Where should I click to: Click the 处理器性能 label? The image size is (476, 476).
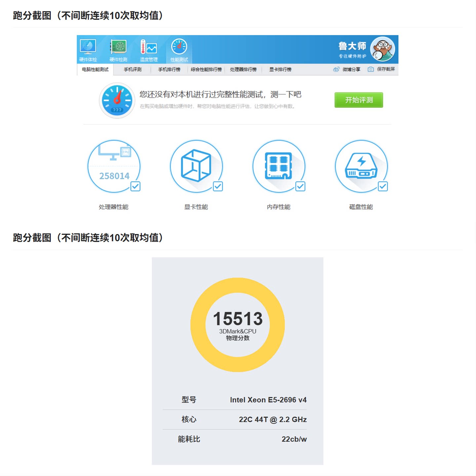[x=114, y=207]
